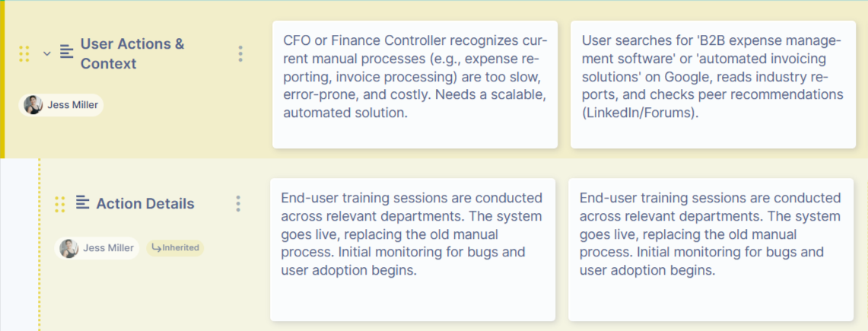Open the B2B expense management search card
This screenshot has height=331, width=868.
(x=713, y=84)
